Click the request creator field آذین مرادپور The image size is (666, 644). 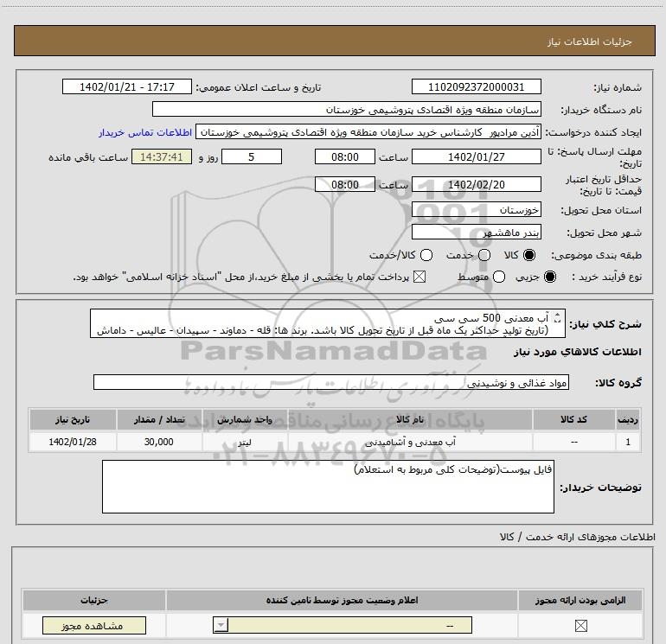pyautogui.click(x=368, y=132)
